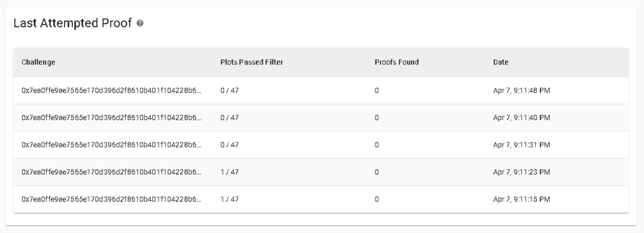This screenshot has width=644, height=233.
Task: Click proofs found value in 9:11:40 PM row
Action: [377, 118]
